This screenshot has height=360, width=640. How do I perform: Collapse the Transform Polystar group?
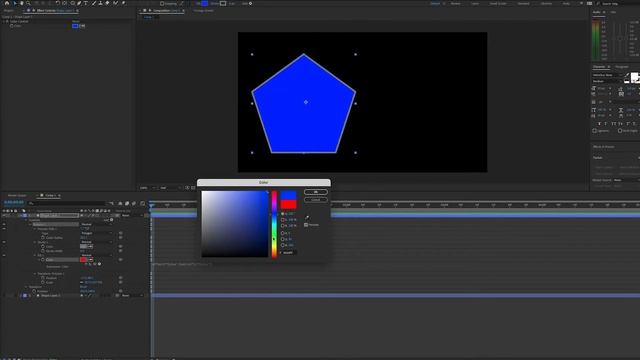35,274
